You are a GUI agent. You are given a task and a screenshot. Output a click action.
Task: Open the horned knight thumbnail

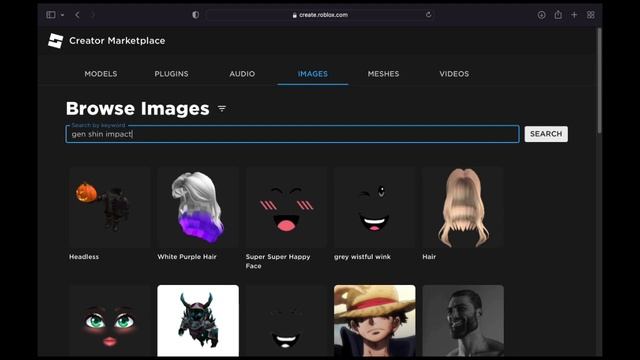point(198,321)
